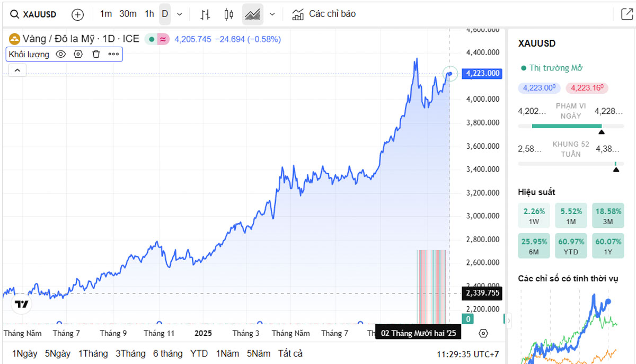Click the 11:29:35 UTC+7 timezone clock
The width and height of the screenshot is (636, 364).
467,354
